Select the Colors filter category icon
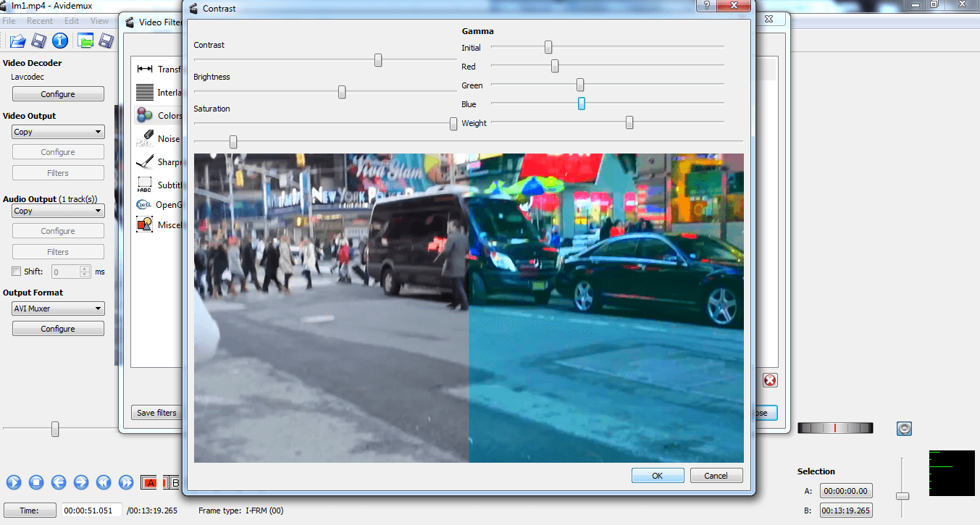The height and width of the screenshot is (525, 980). pos(145,115)
